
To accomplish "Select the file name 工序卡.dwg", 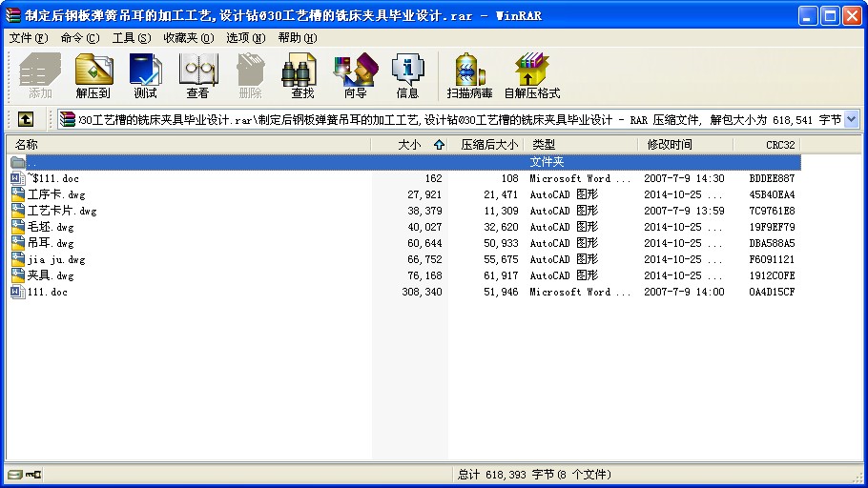I will pos(56,194).
